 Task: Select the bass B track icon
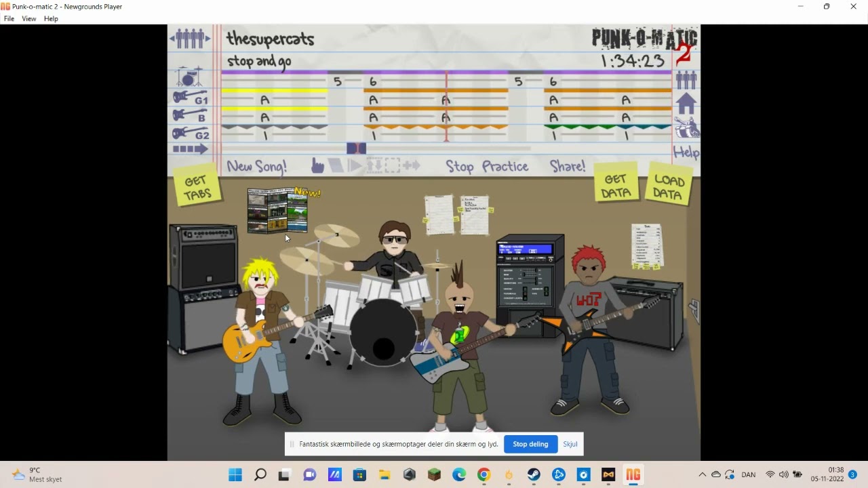coord(191,116)
